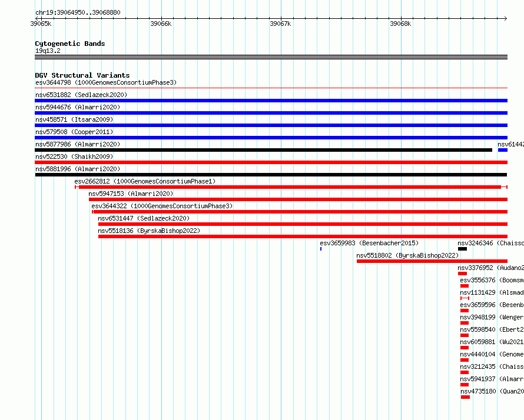This screenshot has width=524, height=420.
Task: Click the red bar of esv2662812
Action: pyautogui.click(x=291, y=187)
